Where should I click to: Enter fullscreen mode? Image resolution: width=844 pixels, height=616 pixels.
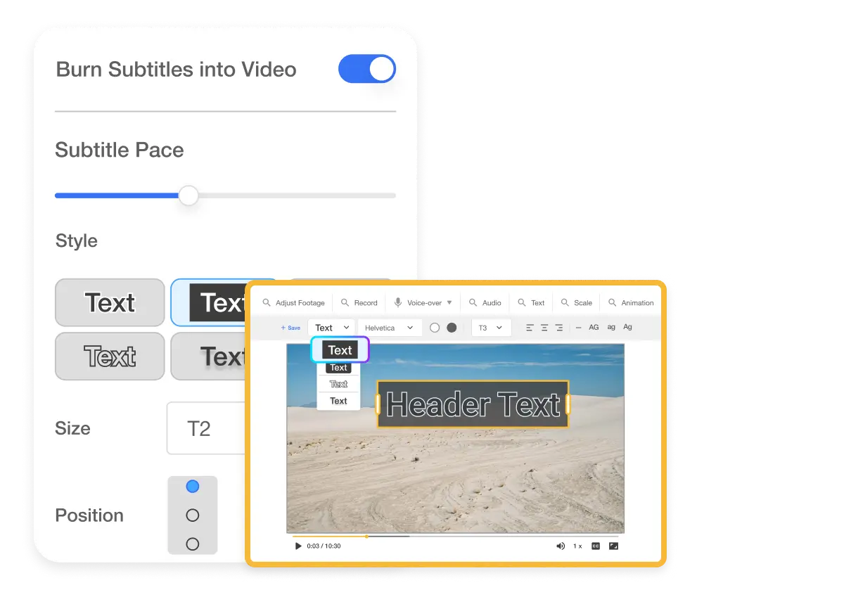pyautogui.click(x=613, y=546)
